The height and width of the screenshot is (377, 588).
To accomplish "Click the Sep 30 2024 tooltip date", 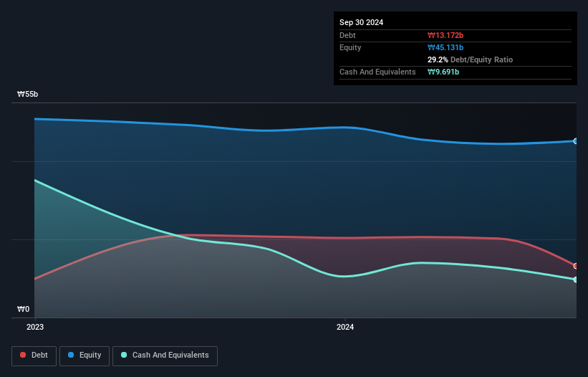I will [361, 22].
